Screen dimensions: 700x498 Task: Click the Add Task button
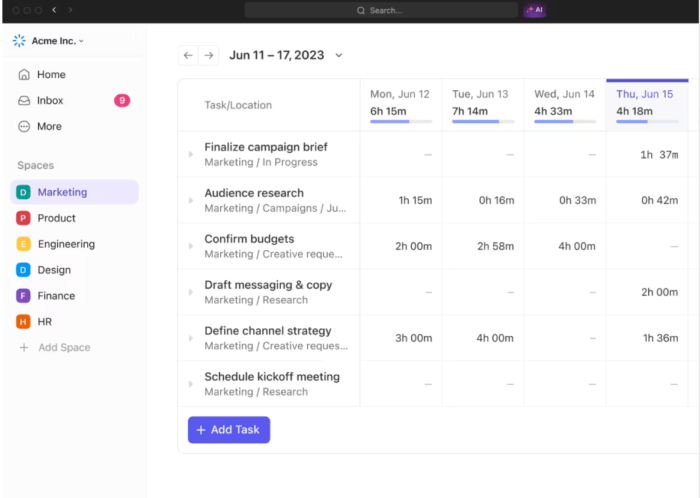(x=229, y=430)
